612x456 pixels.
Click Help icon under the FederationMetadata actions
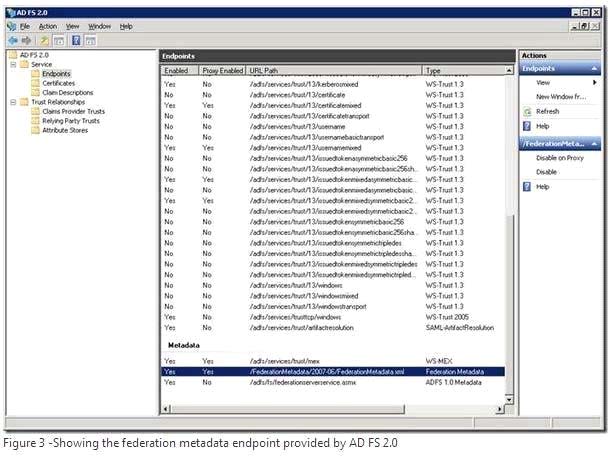click(x=527, y=187)
